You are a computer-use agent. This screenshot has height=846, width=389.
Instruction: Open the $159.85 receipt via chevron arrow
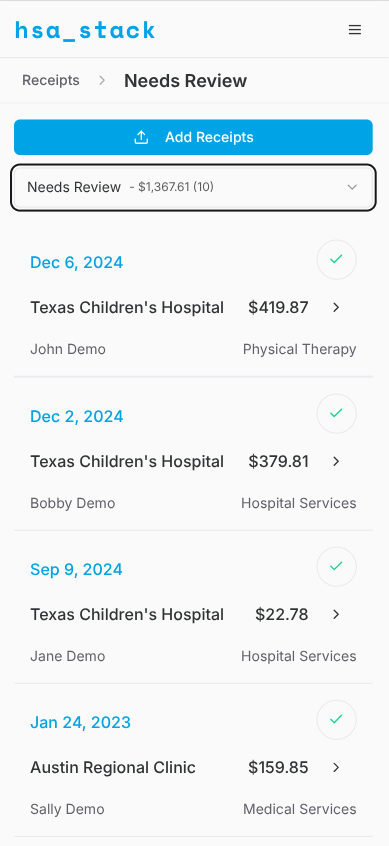[336, 767]
